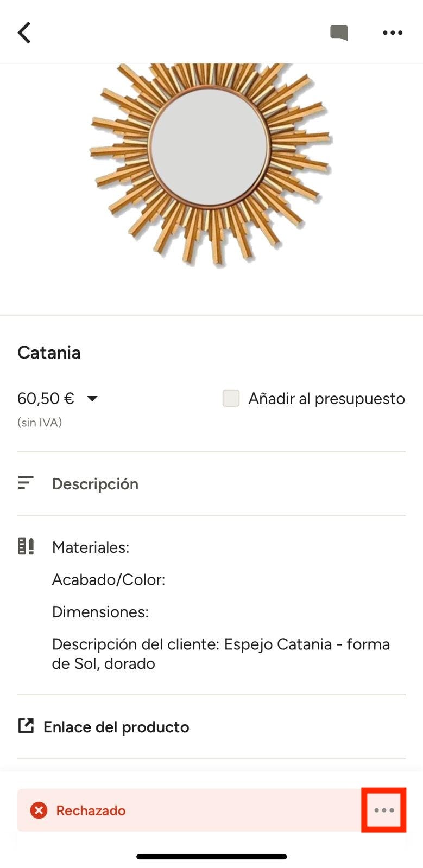Tap the Dimensiones row
The image size is (423, 868).
coord(100,612)
